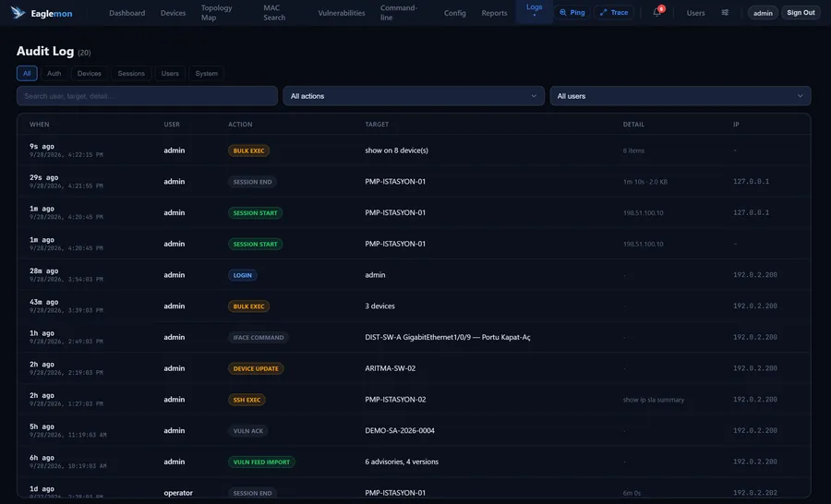Click the Trace tool button
This screenshot has height=504, width=831.
tap(614, 12)
